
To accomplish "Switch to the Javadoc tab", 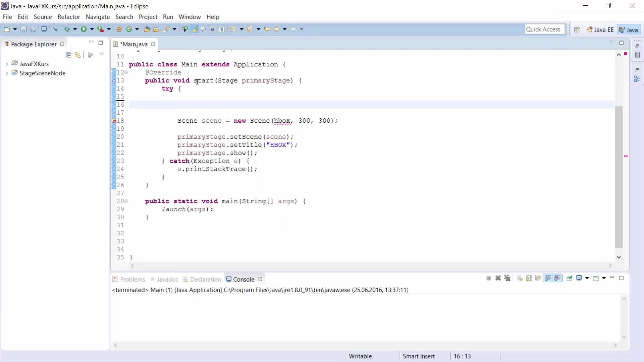I will [x=164, y=279].
